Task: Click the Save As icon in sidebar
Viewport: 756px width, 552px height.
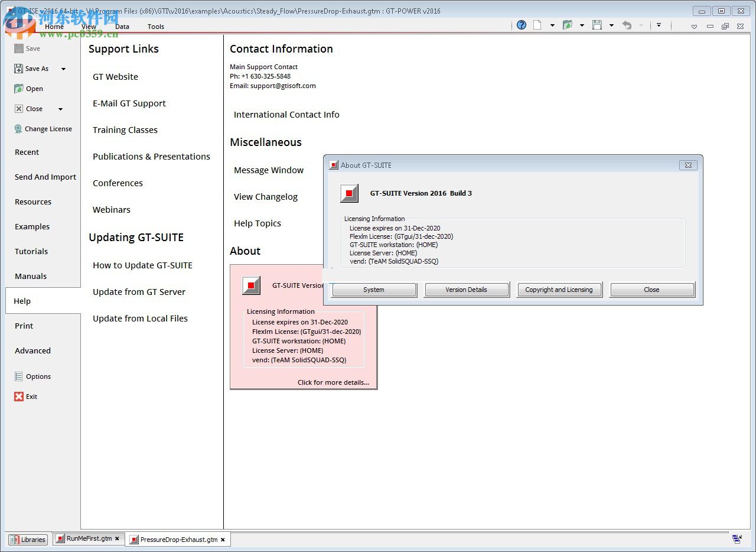Action: point(19,69)
